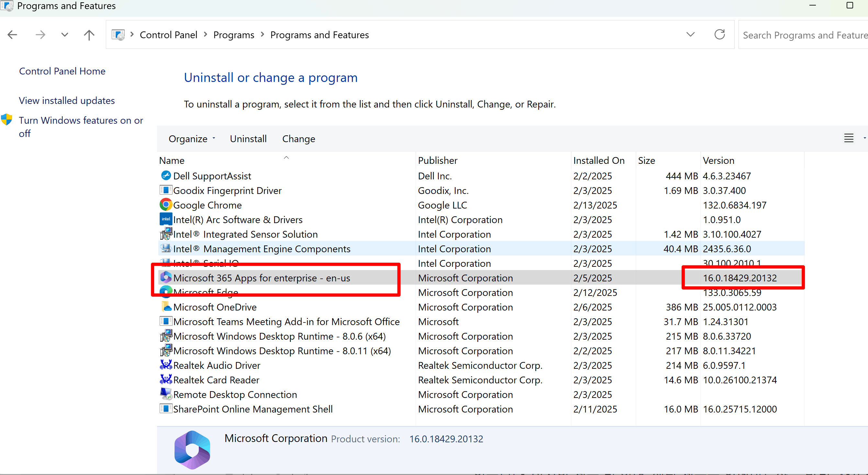This screenshot has width=868, height=475.
Task: Select Dell SupportAssist program name
Action: click(212, 176)
